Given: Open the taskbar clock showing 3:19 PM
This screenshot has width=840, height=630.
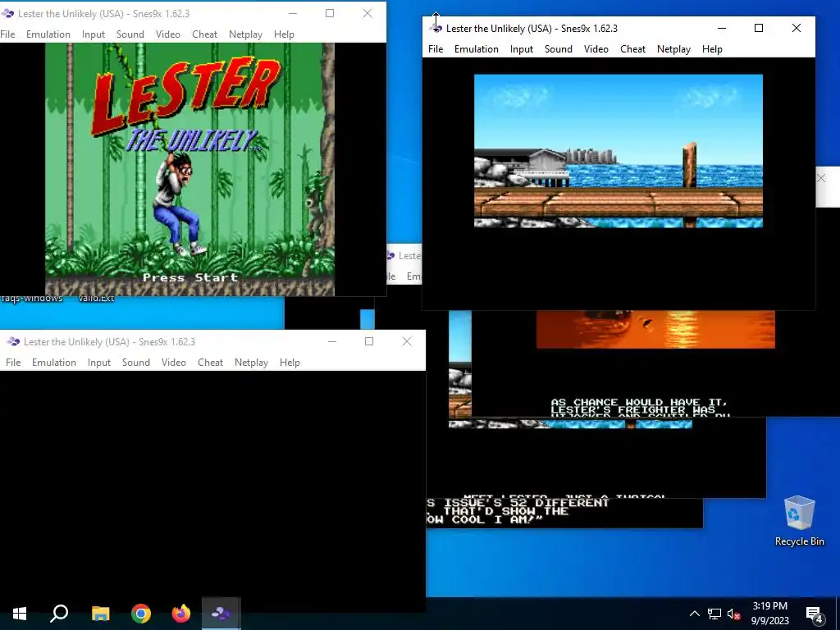Looking at the screenshot, I should coord(769,614).
